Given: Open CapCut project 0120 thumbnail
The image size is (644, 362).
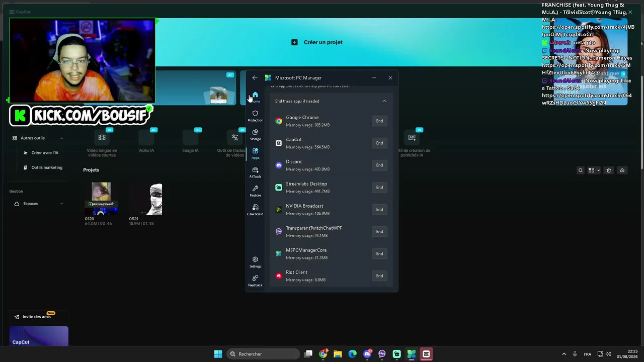Looking at the screenshot, I should [x=101, y=199].
